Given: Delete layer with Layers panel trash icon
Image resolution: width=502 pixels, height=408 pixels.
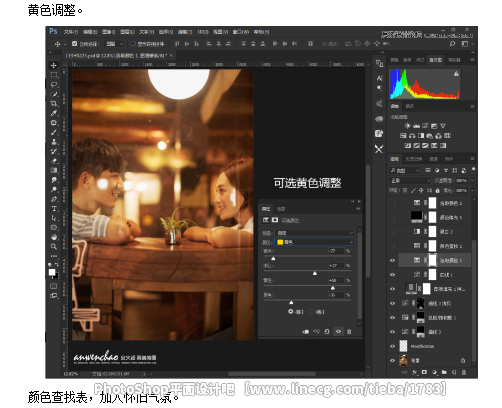Looking at the screenshot, I should click(x=464, y=372).
